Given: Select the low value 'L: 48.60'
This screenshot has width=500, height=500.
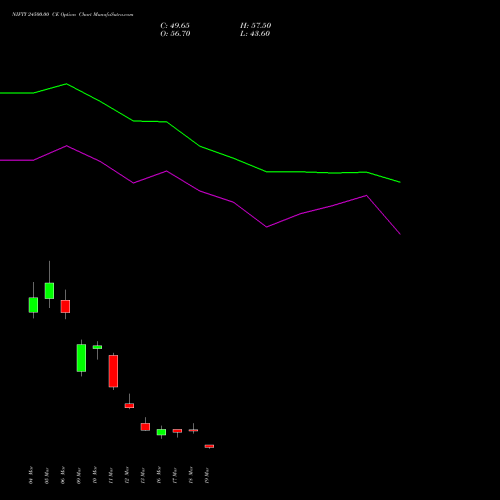Looking at the screenshot, I should (x=255, y=34).
